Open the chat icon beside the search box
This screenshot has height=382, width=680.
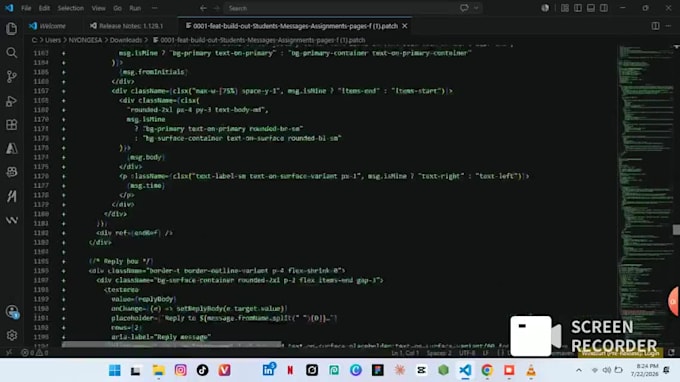(464, 8)
